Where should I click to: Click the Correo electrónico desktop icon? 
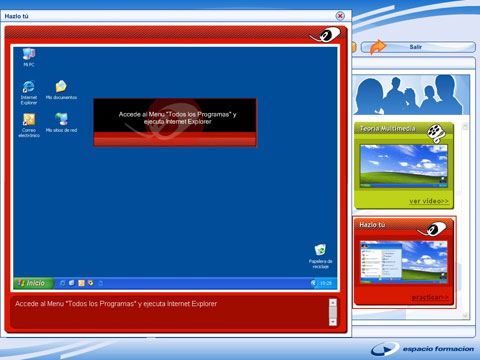click(29, 125)
